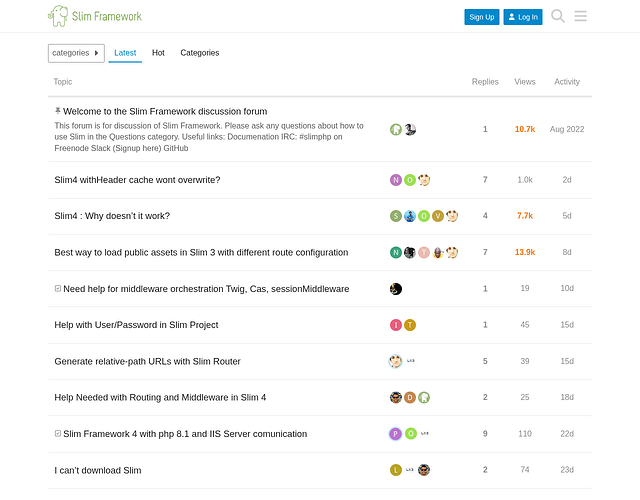The height and width of the screenshot is (500, 640).
Task: Open 'Best way to load public assets' topic
Action: tap(201, 252)
